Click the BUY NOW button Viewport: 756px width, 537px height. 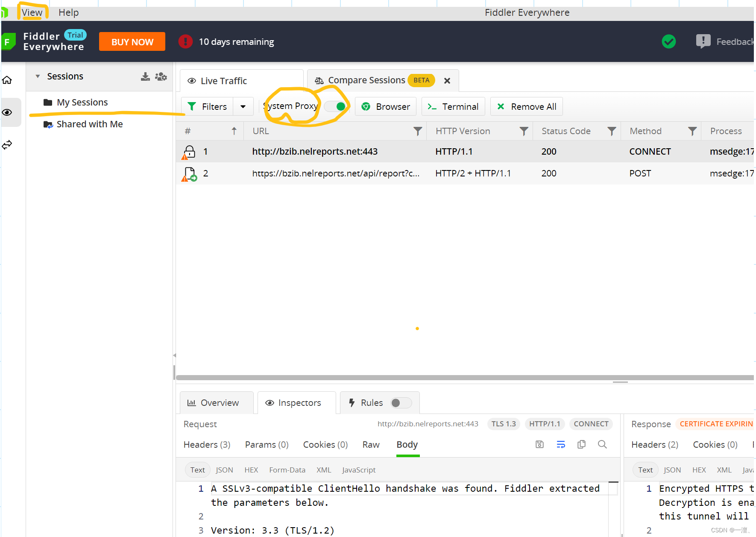pos(132,42)
